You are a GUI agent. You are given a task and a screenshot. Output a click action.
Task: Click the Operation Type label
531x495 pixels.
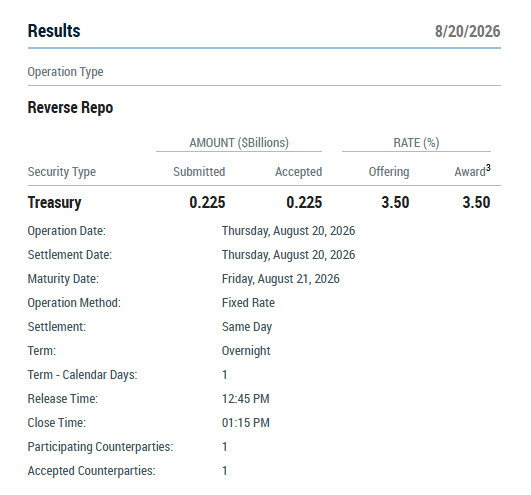65,72
